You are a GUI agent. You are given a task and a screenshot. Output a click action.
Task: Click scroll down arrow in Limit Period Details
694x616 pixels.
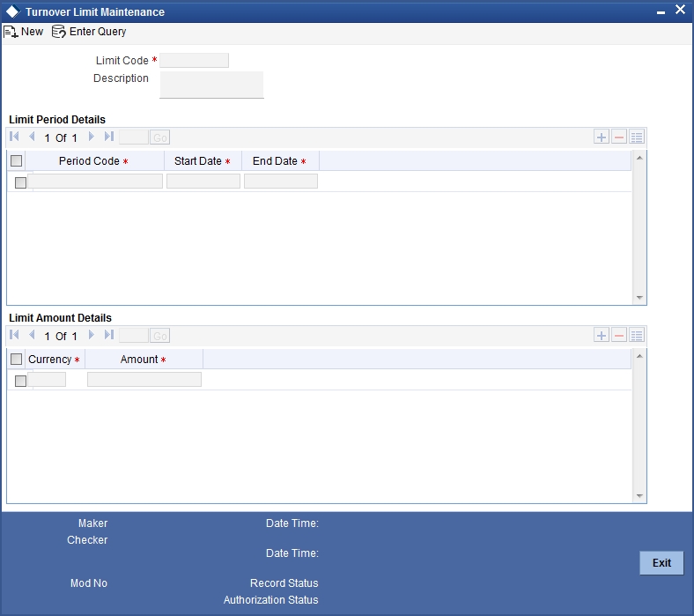pos(639,298)
